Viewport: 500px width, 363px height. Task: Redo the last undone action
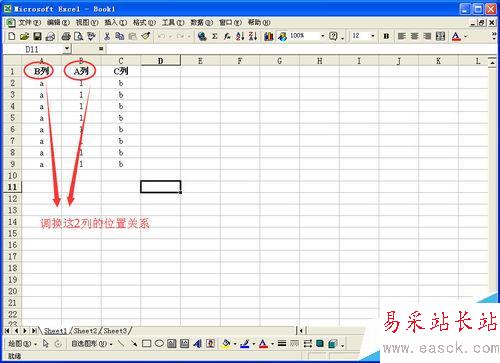coord(180,36)
